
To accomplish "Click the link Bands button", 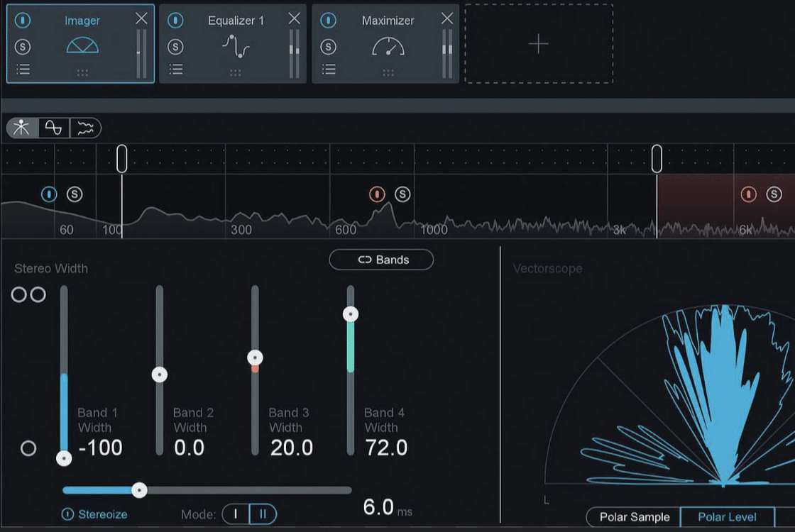I will (x=381, y=260).
